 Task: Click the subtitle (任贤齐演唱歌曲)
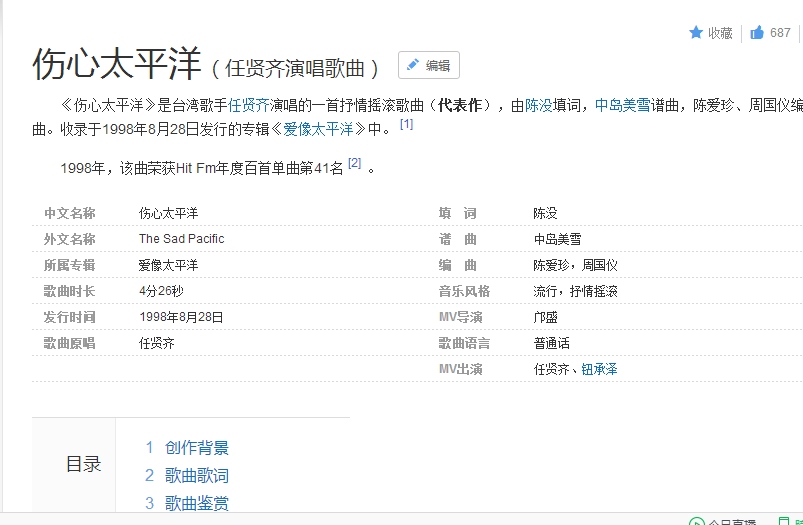[x=295, y=68]
